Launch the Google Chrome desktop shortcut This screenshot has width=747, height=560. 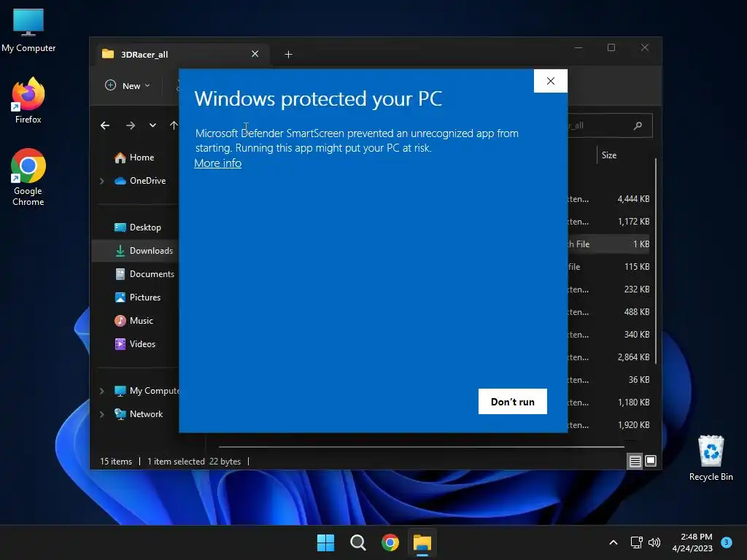click(28, 177)
